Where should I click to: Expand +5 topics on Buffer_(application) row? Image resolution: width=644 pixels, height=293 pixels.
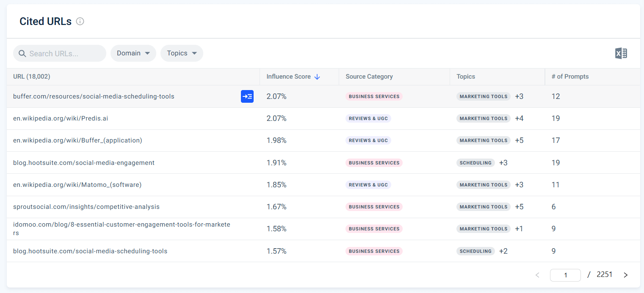tap(519, 140)
